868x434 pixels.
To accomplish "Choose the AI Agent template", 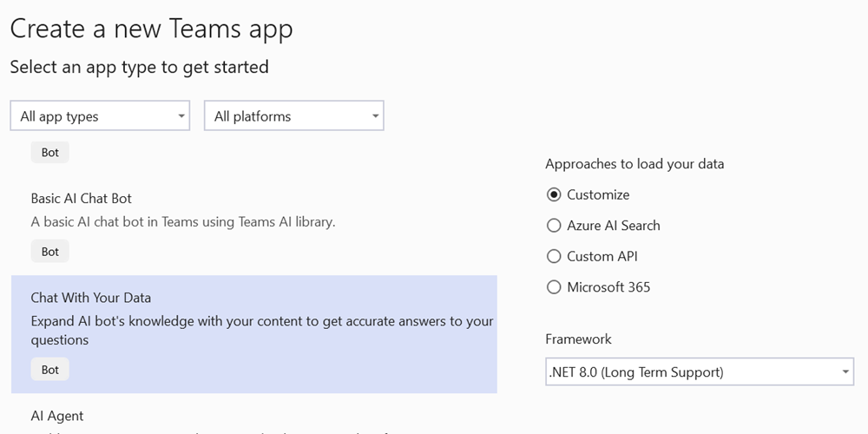I will click(x=57, y=416).
